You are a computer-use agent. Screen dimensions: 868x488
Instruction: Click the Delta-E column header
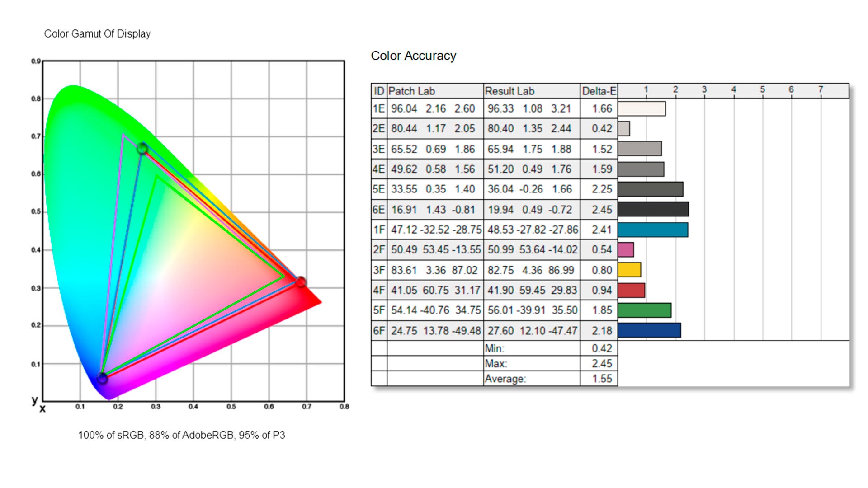pyautogui.click(x=599, y=91)
